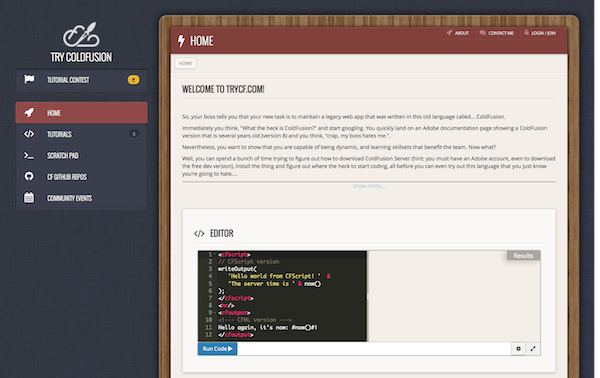
Task: Click the Try ColdFusion logo
Action: (x=81, y=42)
